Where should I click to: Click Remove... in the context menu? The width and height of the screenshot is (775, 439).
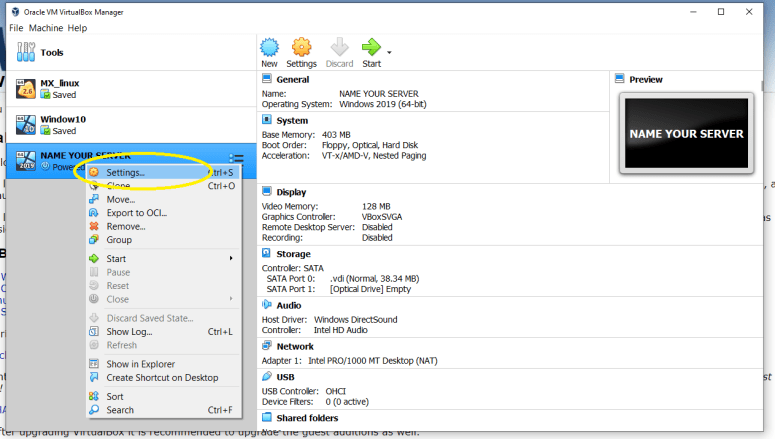(x=125, y=226)
